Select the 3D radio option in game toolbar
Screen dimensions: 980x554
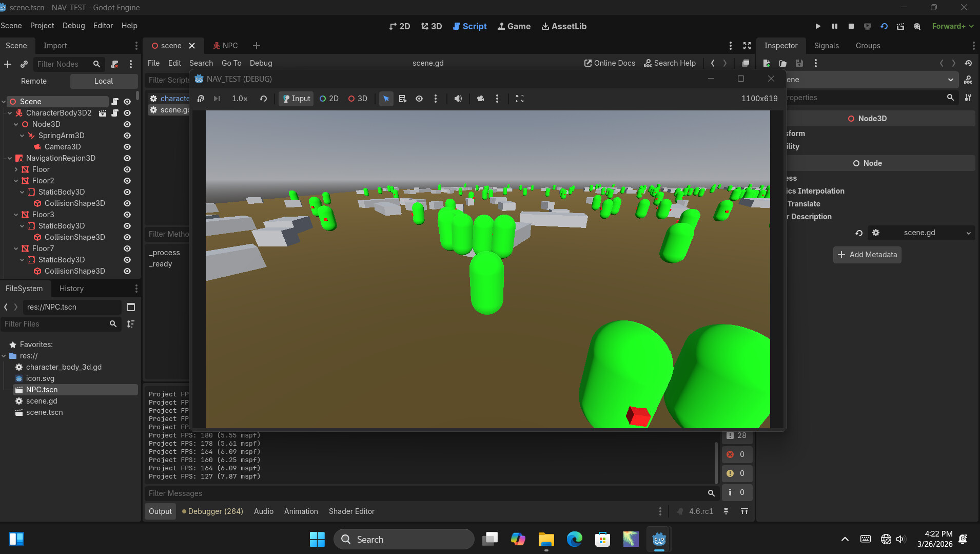358,99
